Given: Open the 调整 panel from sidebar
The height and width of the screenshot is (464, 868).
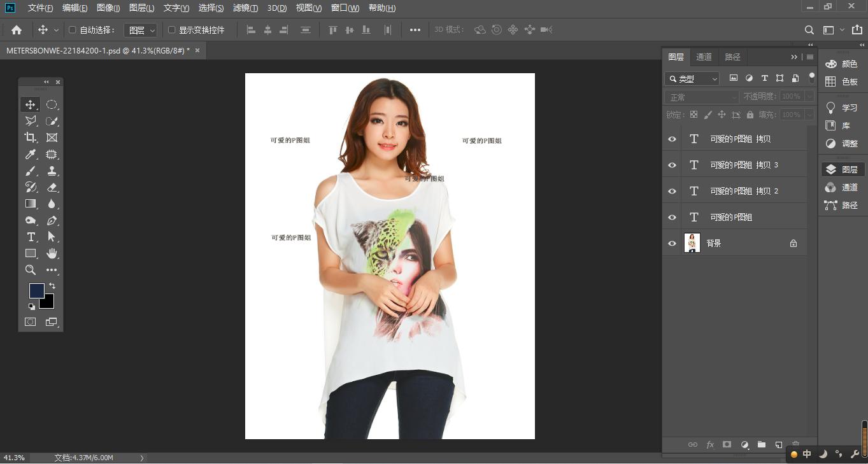Looking at the screenshot, I should [x=843, y=143].
